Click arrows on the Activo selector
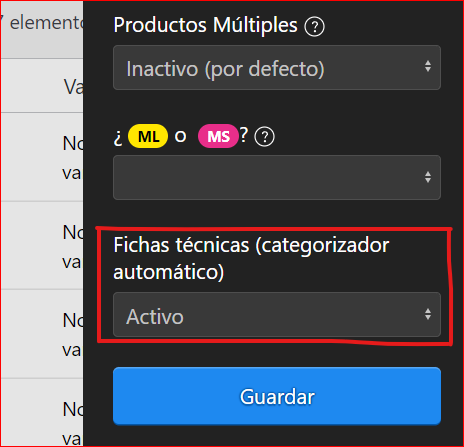The image size is (464, 447). pyautogui.click(x=428, y=314)
